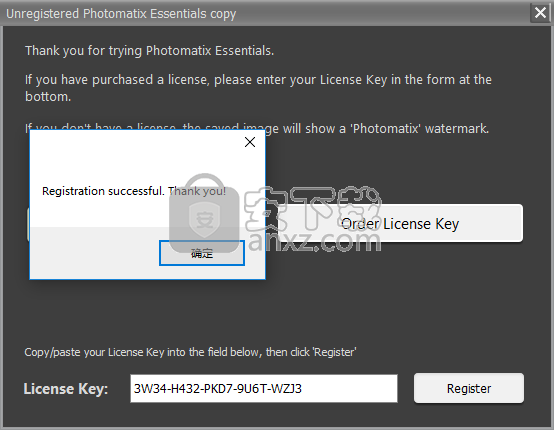Viewport: 554px width, 430px height.
Task: Click the window title 'Unregistered Photomatix Essentials copy'
Action: [x=121, y=14]
